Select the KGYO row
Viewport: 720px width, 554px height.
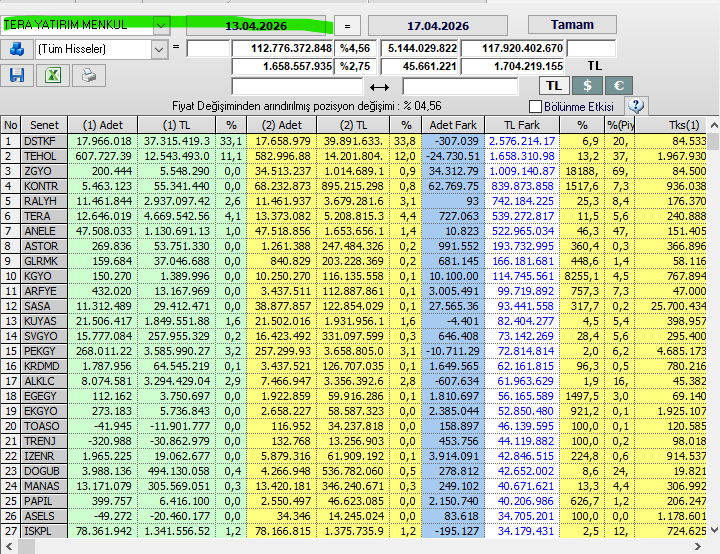353,276
